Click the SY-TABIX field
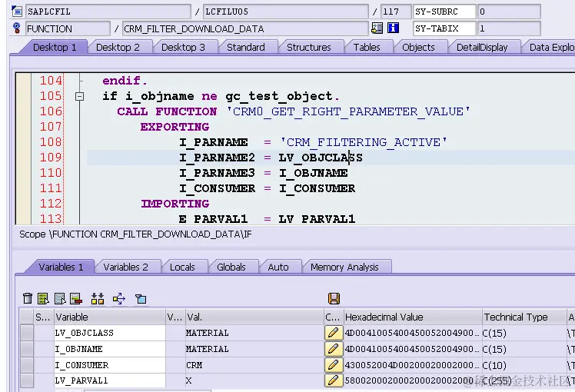The width and height of the screenshot is (575, 392). pos(444,28)
